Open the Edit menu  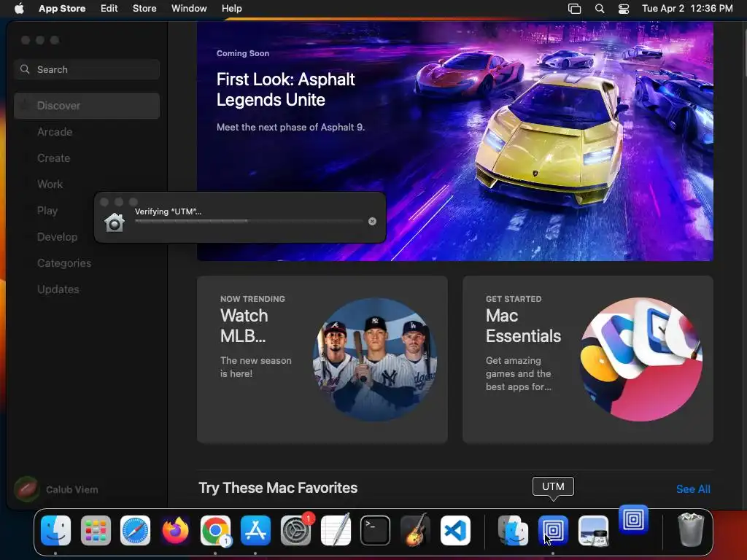(109, 9)
